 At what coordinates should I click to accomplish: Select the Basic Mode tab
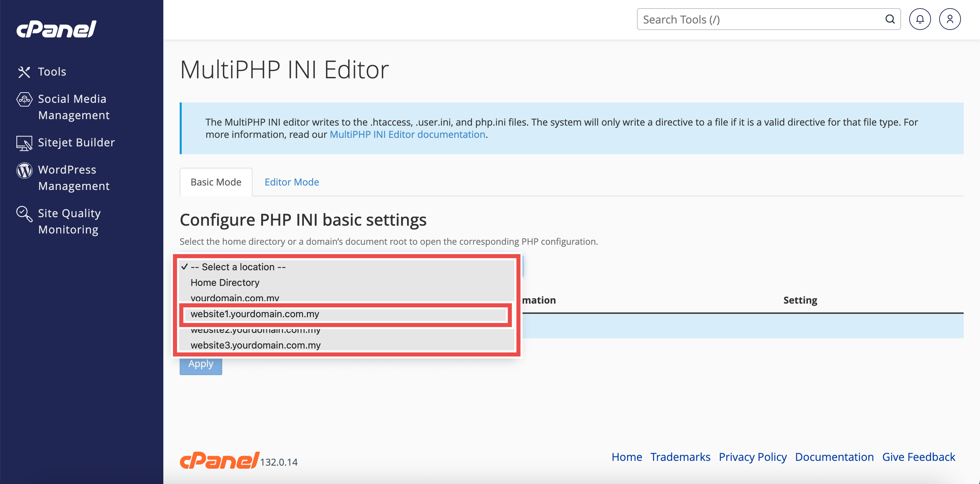(x=216, y=182)
